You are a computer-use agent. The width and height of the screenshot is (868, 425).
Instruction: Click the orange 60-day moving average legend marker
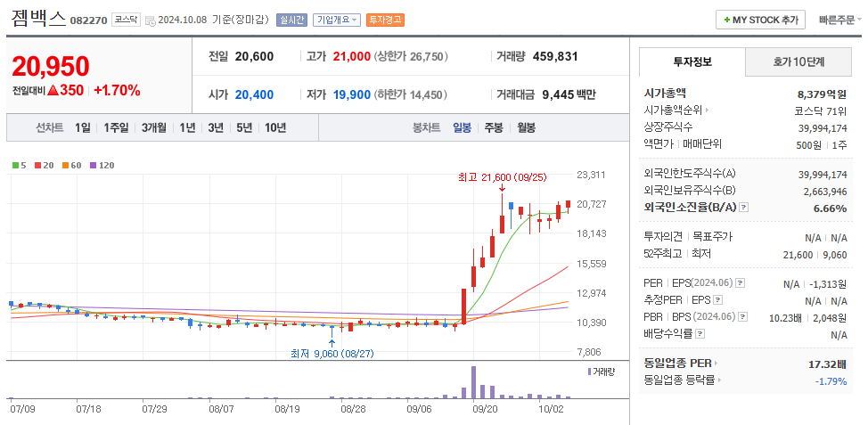point(64,165)
